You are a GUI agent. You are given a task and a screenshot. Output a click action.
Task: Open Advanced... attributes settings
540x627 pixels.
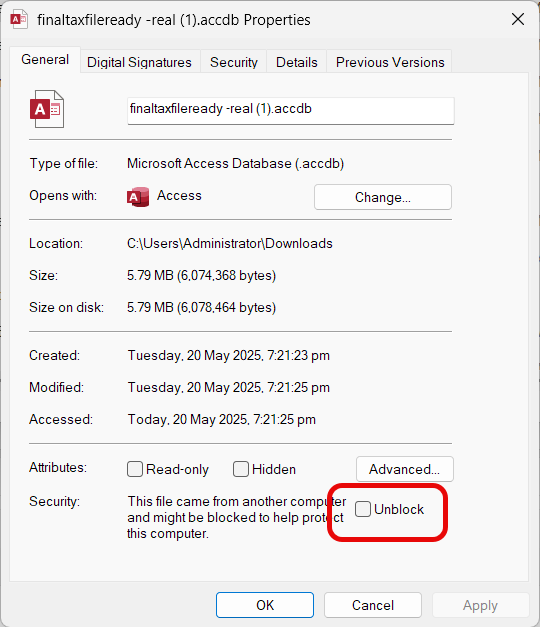tap(404, 469)
